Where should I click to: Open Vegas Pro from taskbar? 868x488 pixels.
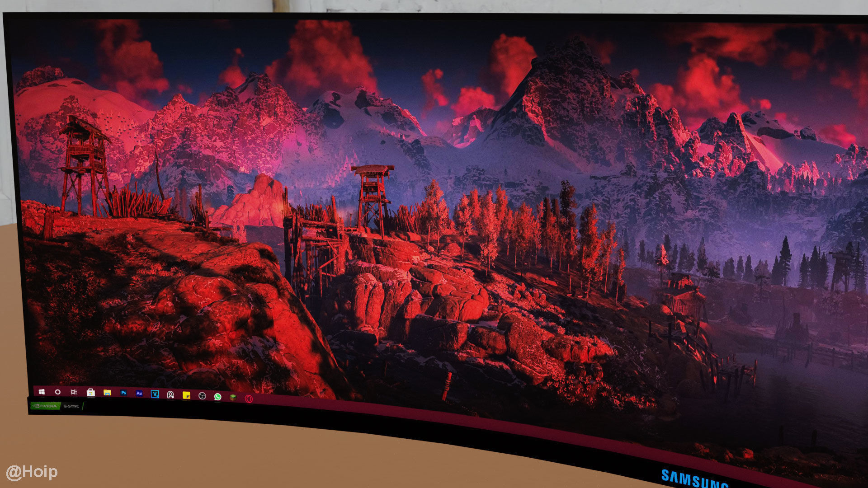[x=155, y=394]
